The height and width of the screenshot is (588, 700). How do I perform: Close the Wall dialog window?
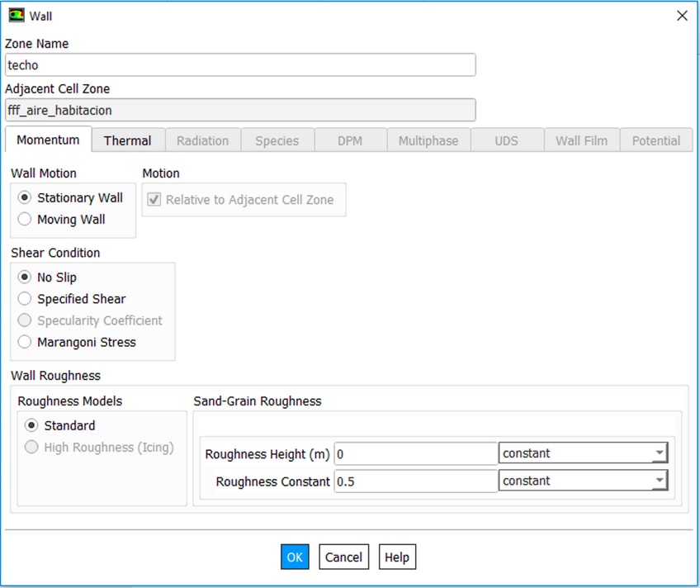click(x=682, y=16)
